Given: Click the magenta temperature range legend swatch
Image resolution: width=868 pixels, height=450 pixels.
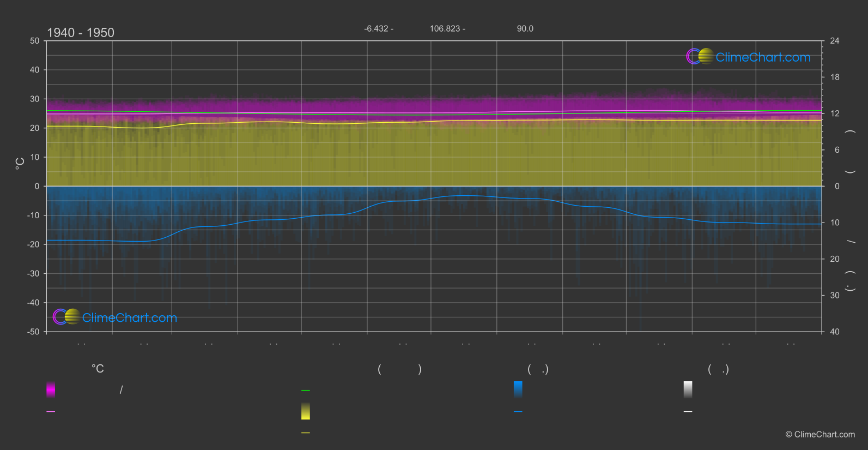Looking at the screenshot, I should click(51, 389).
